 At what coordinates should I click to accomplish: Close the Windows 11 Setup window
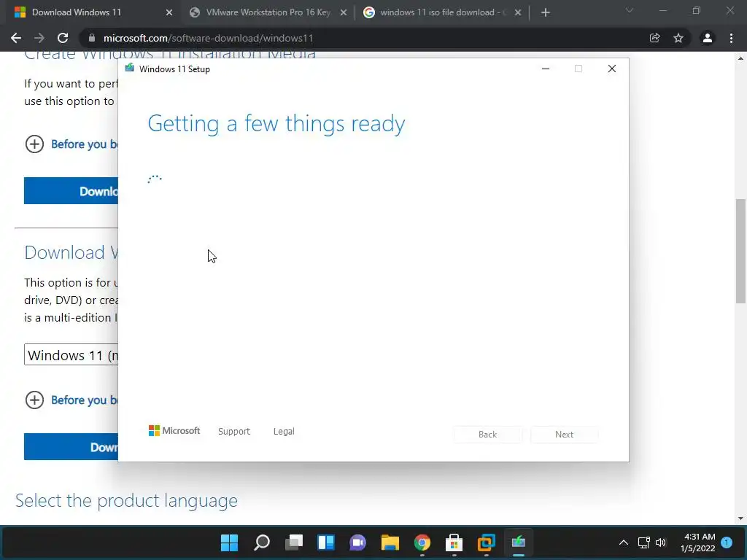coord(612,69)
